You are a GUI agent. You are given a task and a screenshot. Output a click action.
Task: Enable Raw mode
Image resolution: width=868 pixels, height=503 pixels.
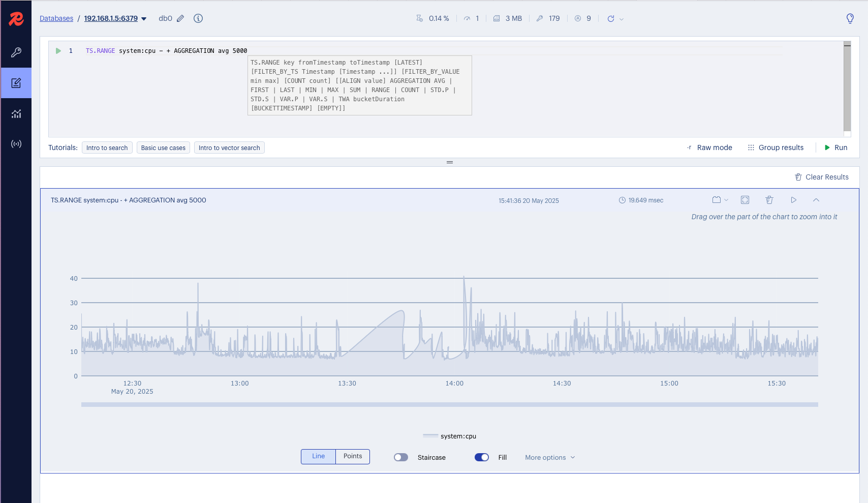(x=709, y=147)
